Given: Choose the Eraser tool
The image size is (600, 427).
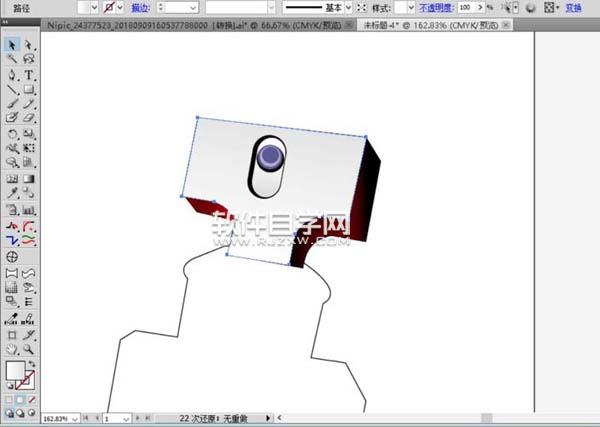Looking at the screenshot, I should pyautogui.click(x=29, y=117).
